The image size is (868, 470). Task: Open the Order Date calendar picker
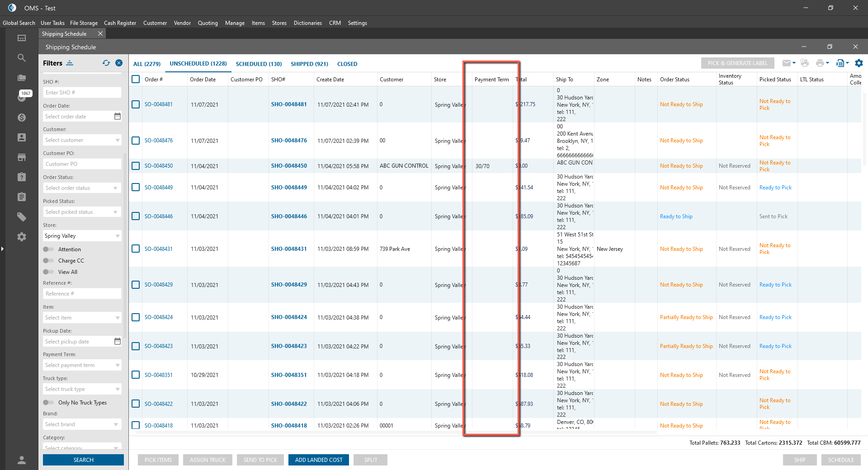tap(118, 117)
